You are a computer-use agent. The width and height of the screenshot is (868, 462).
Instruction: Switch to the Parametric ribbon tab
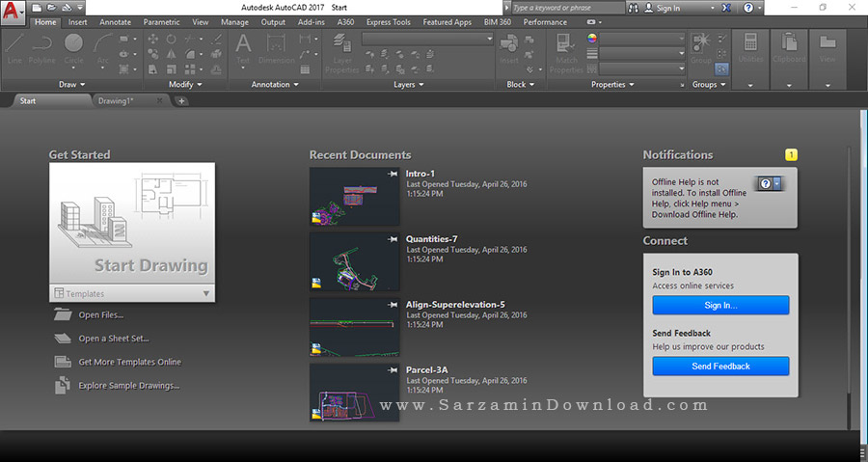[x=161, y=22]
